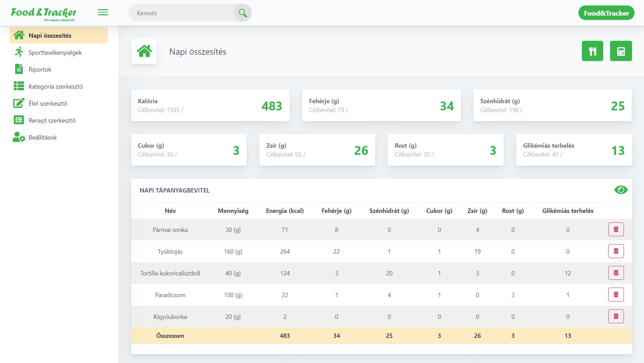644x363 pixels.
Task: Click the 100 (g) quantity cell
Action: tap(233, 295)
